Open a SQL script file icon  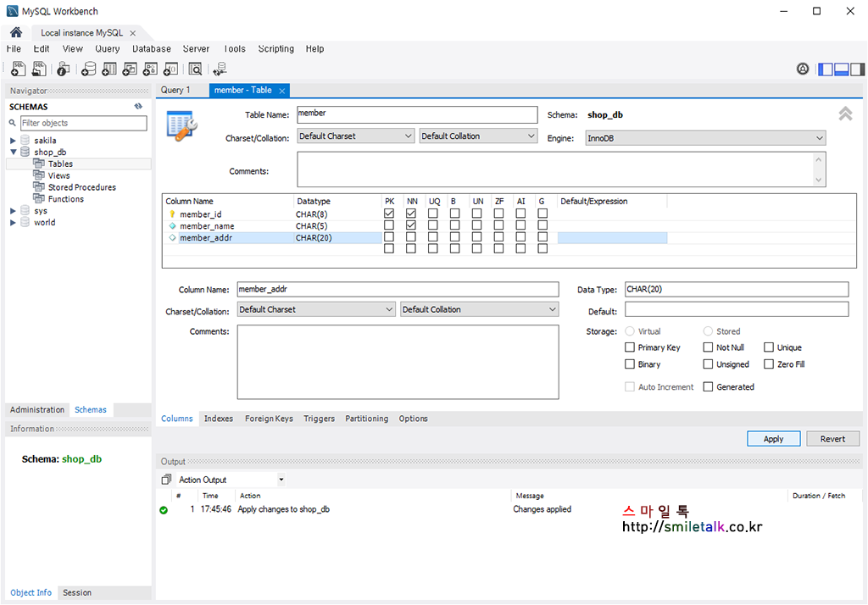click(39, 69)
